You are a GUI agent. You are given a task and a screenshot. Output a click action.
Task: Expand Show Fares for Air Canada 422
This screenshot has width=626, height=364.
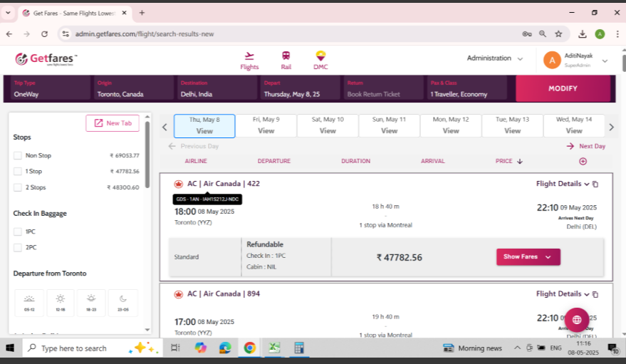tap(528, 257)
